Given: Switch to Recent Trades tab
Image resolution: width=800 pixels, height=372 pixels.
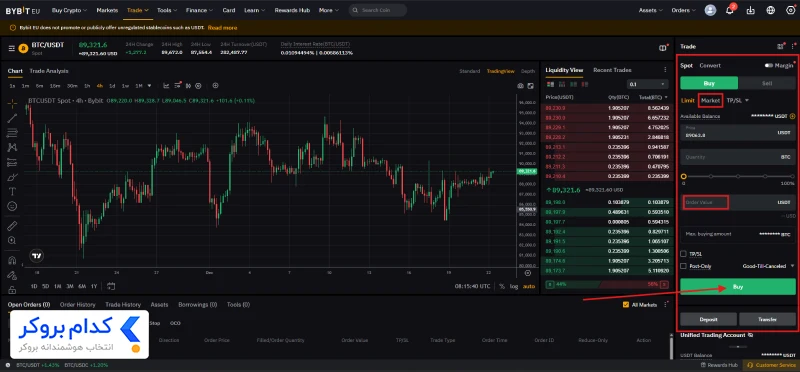Looking at the screenshot, I should point(612,70).
